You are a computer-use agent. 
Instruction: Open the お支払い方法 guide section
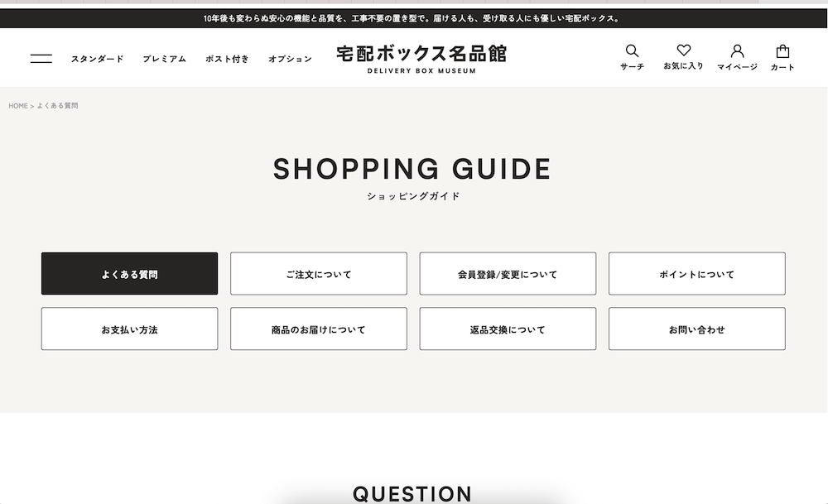click(129, 329)
